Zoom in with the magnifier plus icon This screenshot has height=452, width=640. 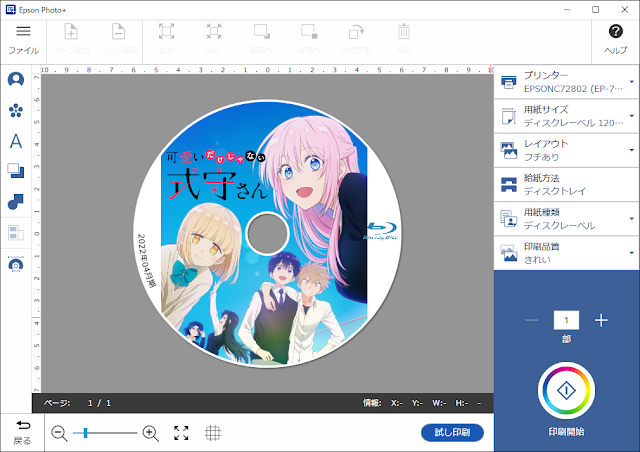click(150, 433)
